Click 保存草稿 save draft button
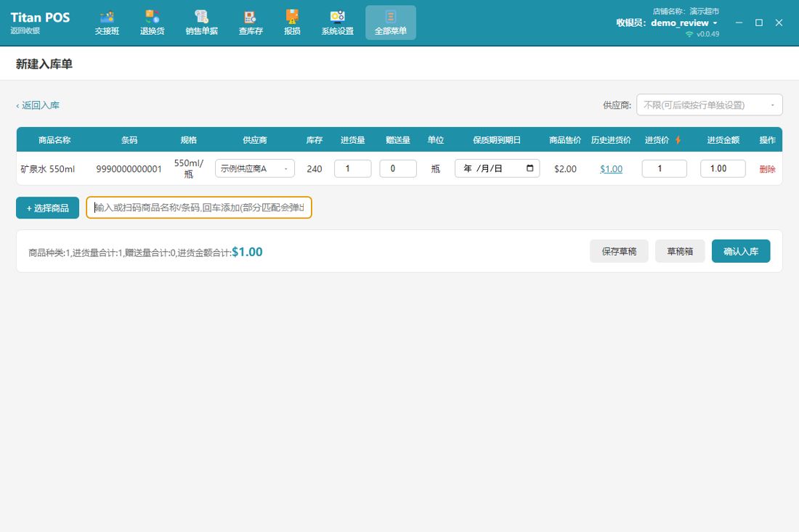 [x=619, y=251]
